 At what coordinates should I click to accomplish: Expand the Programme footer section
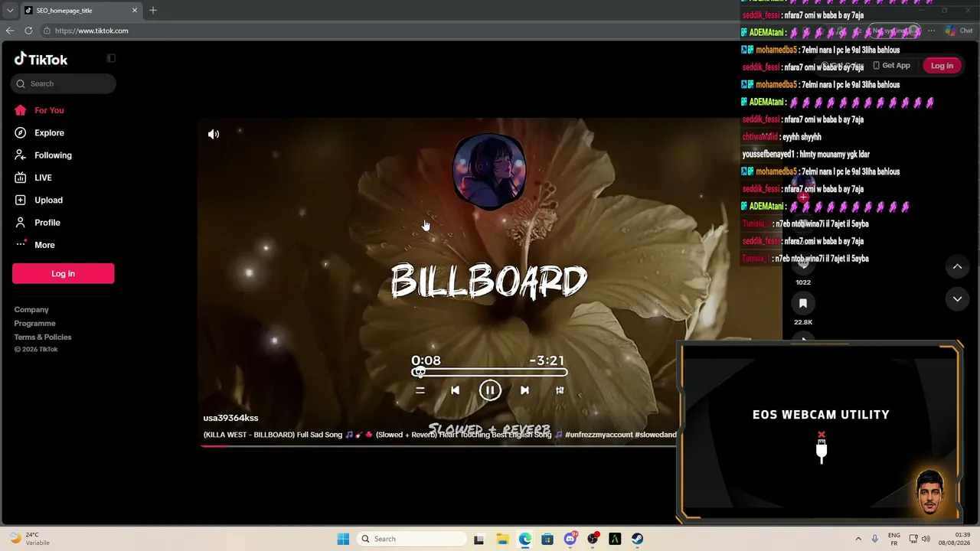click(34, 324)
